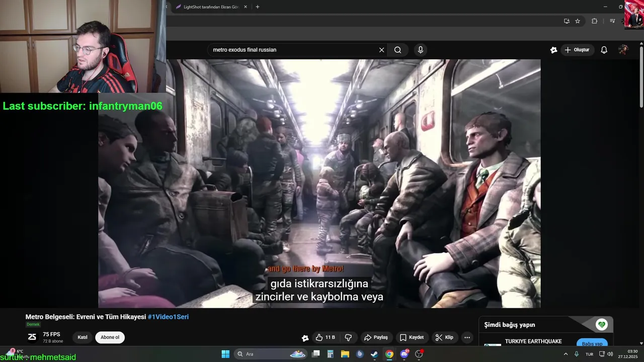Screen dimensions: 644x362
Task: Open the 75 FPS channel name link
Action: [51, 334]
